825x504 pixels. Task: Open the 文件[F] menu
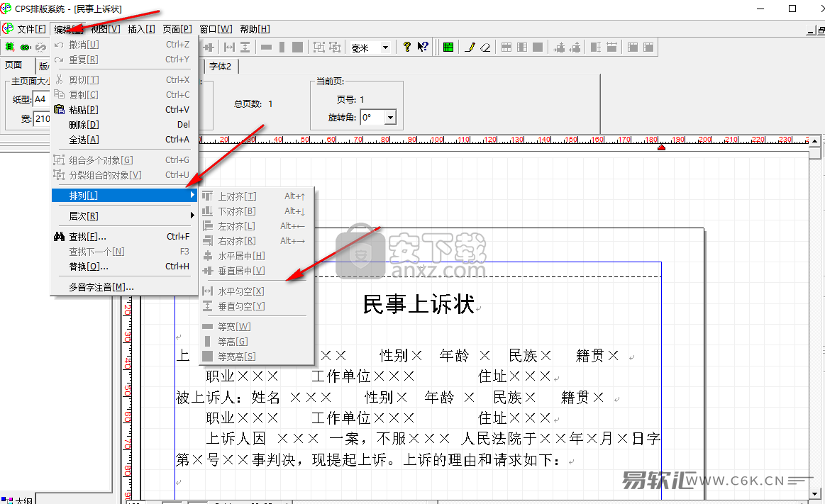click(31, 29)
